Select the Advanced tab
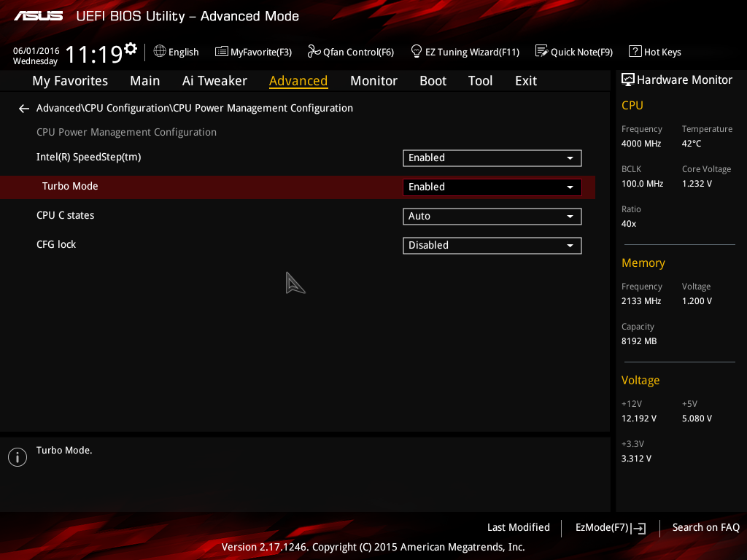This screenshot has width=747, height=560. point(298,81)
